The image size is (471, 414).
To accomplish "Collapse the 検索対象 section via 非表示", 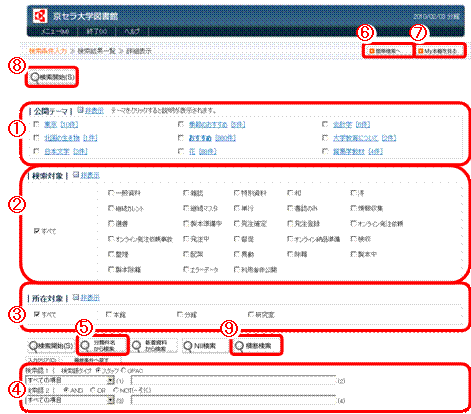I will (x=90, y=175).
